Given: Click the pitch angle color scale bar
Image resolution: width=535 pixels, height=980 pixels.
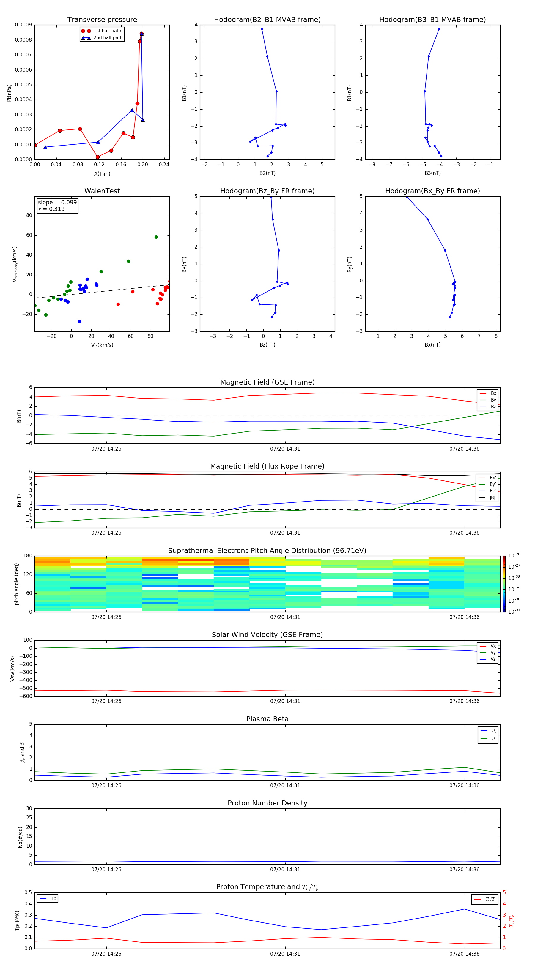Looking at the screenshot, I should tap(504, 584).
